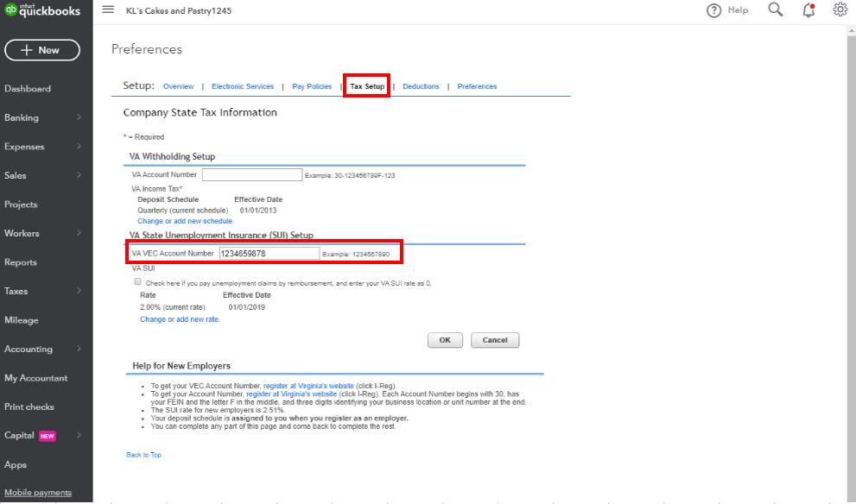
Task: Open the Pay Policies setup tab
Action: coord(312,86)
